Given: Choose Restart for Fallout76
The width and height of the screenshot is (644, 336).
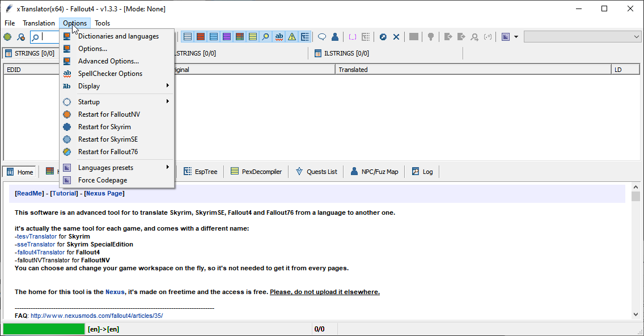Looking at the screenshot, I should 117,152.
